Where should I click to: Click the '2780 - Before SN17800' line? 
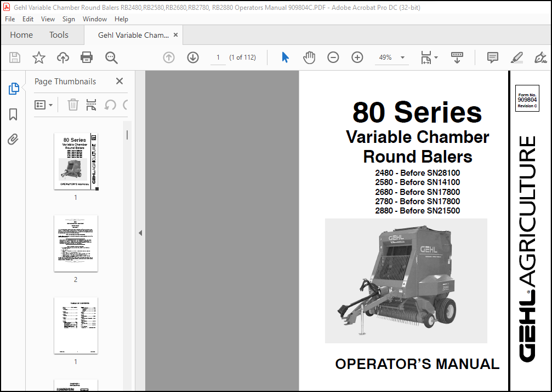click(418, 201)
